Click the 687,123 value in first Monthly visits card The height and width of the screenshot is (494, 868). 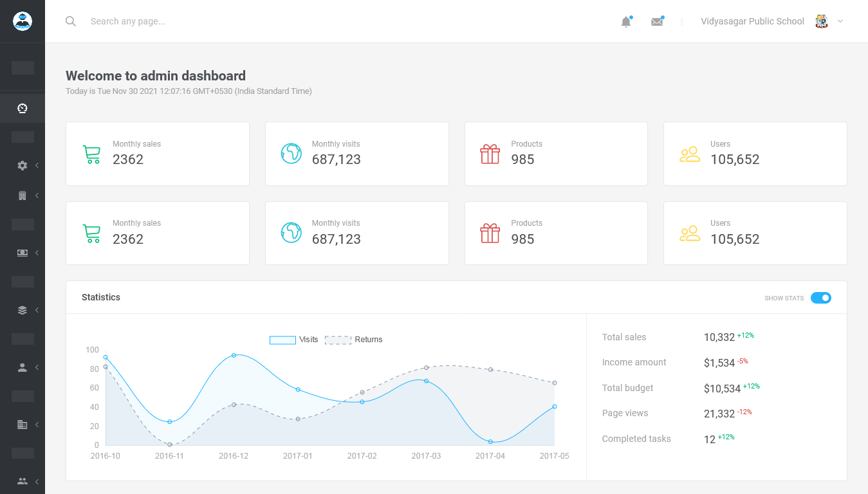(337, 160)
